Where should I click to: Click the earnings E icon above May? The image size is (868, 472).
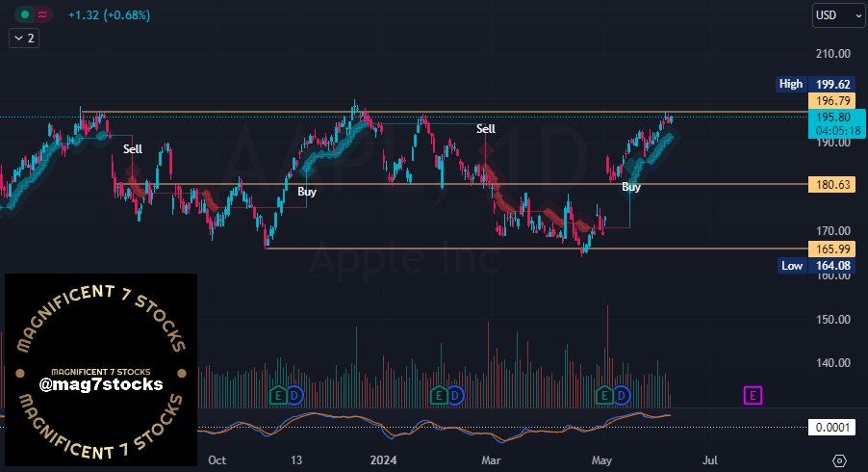click(604, 395)
